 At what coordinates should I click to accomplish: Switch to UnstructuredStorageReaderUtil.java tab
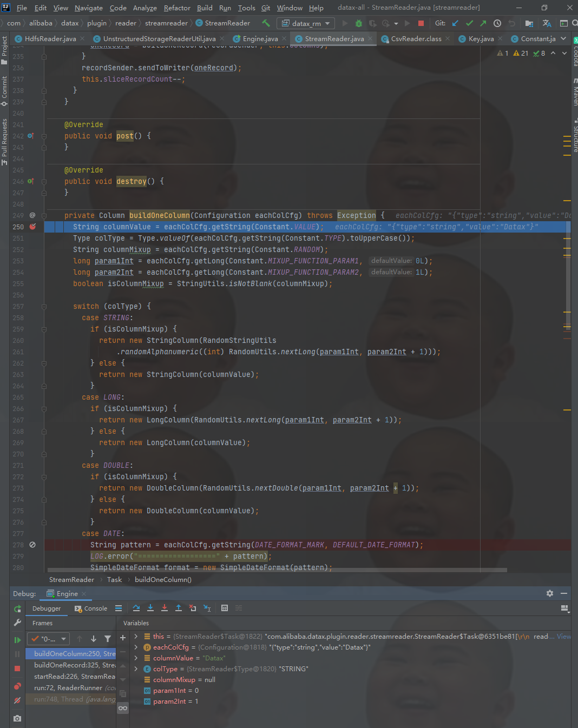pyautogui.click(x=159, y=39)
